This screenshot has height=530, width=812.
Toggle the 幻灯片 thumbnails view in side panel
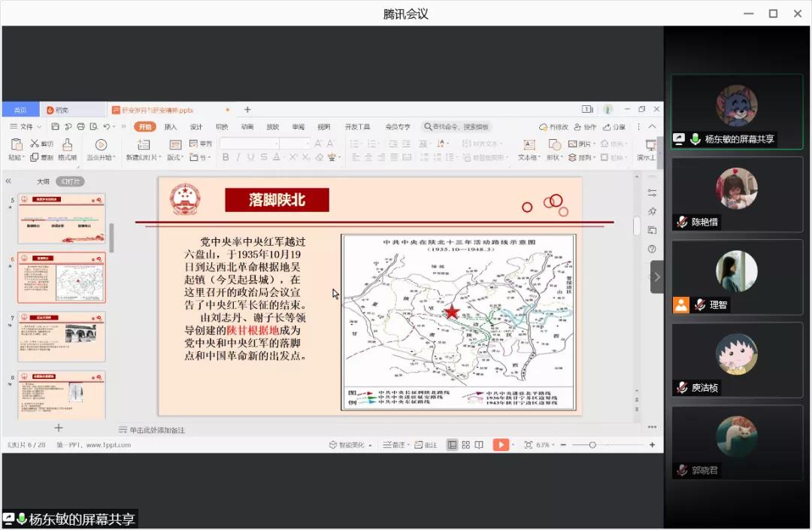(x=71, y=182)
